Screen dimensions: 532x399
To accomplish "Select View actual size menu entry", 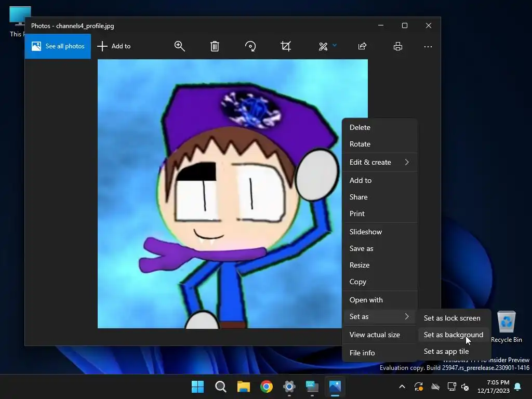I will 380,335.
